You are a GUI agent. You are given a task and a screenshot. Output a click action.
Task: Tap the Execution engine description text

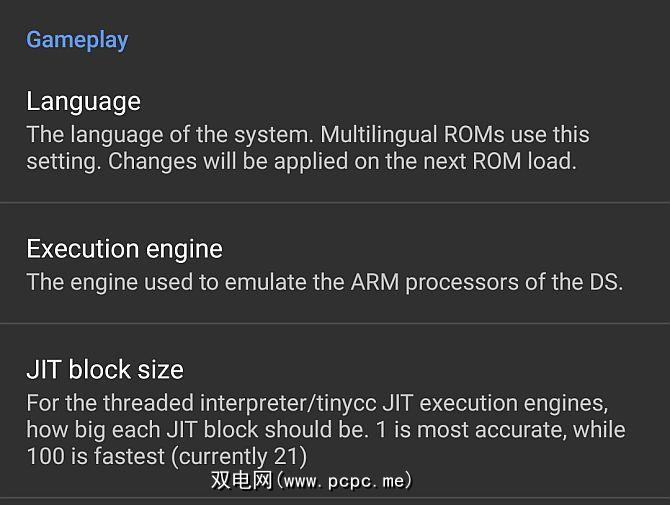(324, 282)
